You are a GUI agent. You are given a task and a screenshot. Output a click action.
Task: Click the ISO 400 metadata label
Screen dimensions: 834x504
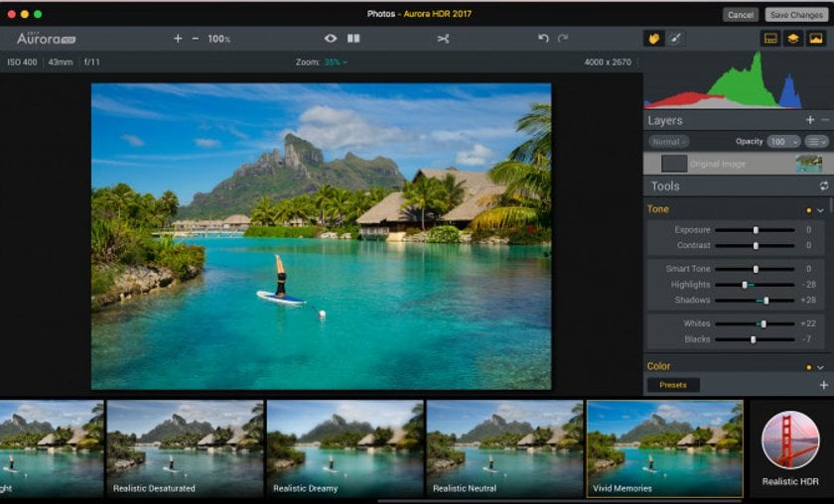click(22, 63)
